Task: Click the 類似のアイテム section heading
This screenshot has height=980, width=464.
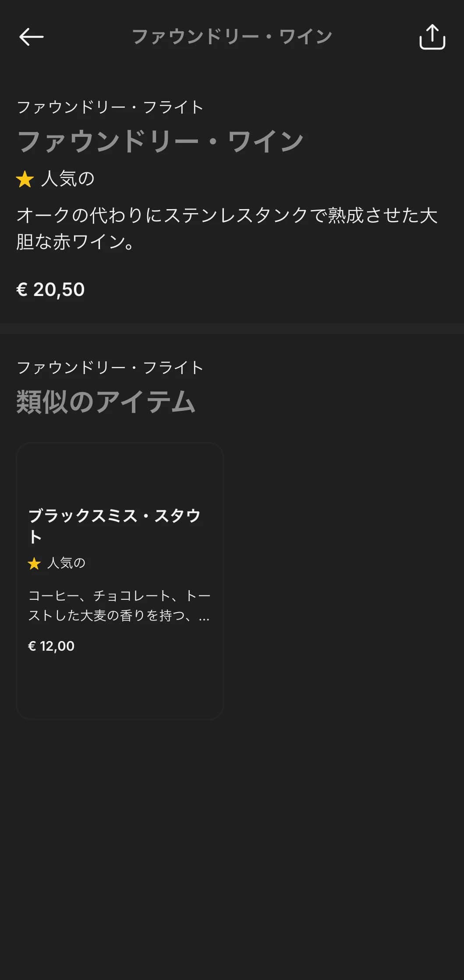Action: tap(106, 402)
